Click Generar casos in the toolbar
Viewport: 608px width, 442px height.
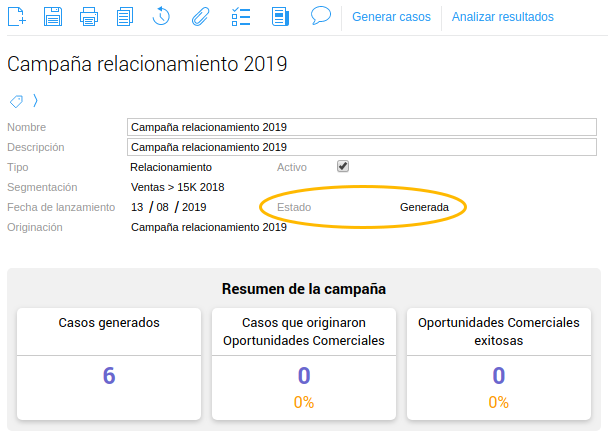391,17
